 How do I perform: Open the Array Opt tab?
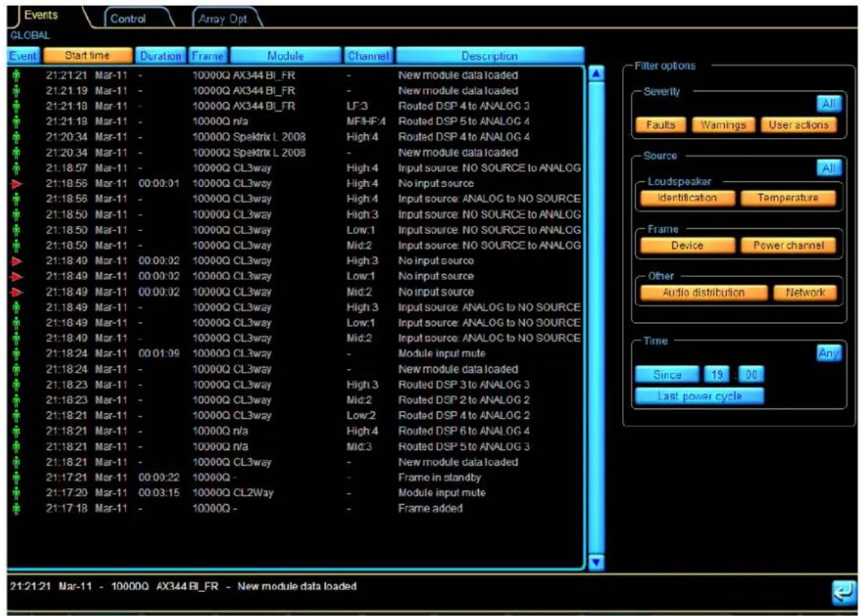click(x=223, y=19)
